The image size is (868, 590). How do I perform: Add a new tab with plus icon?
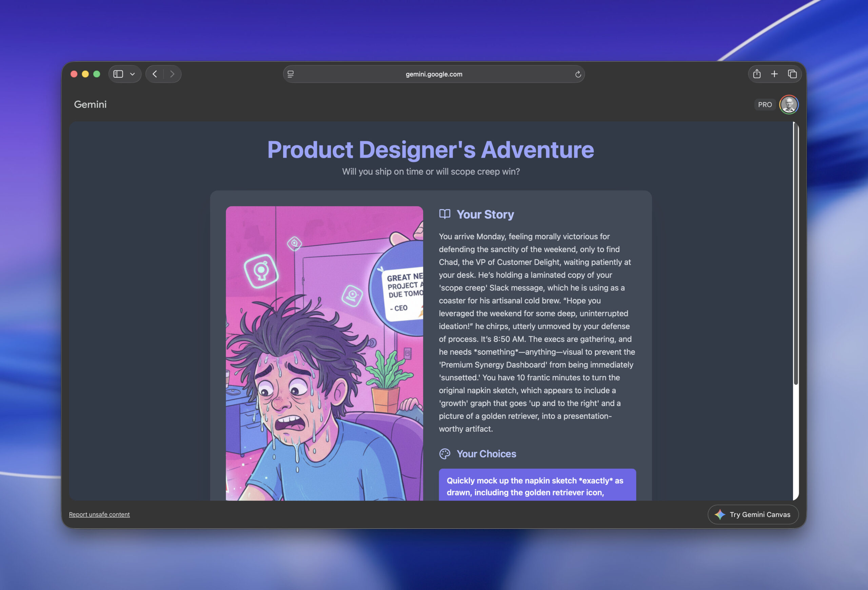[774, 74]
